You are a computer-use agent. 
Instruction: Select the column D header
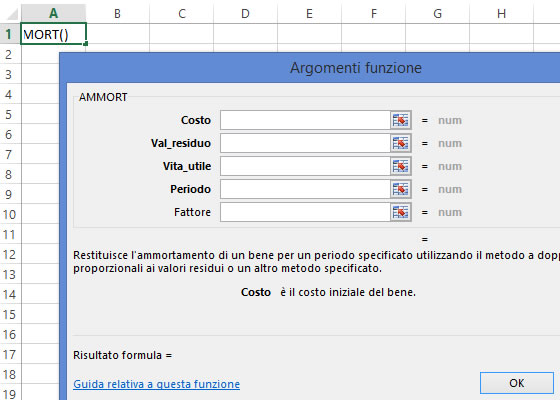pyautogui.click(x=245, y=14)
